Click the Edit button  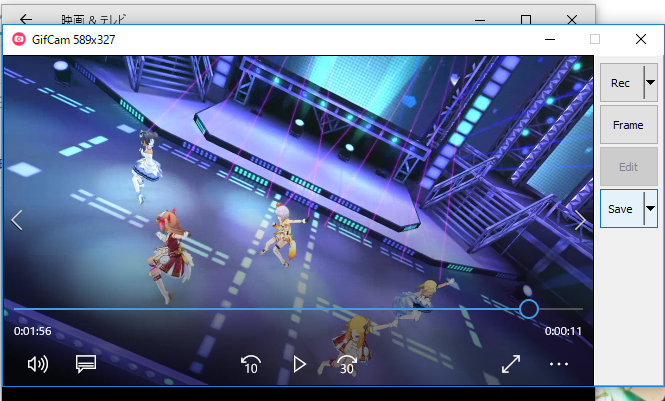[x=629, y=167]
